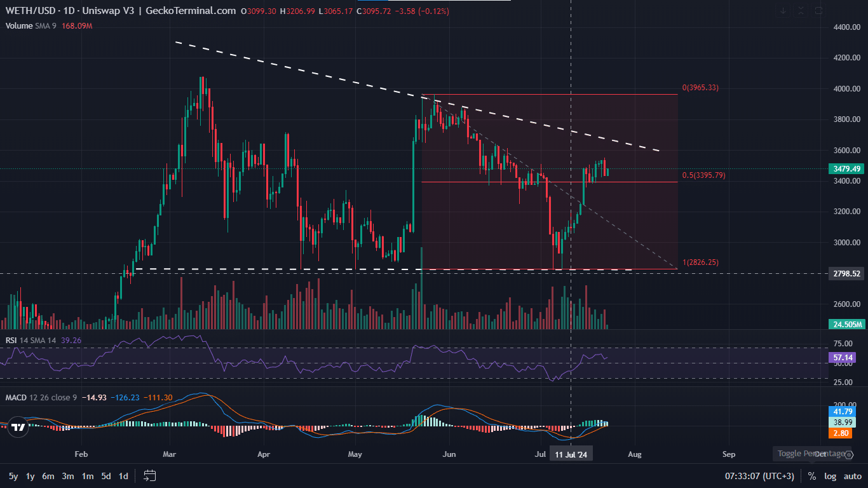Click the RSI 14 SMA 14 legend
The height and width of the screenshot is (488, 868).
coord(31,340)
